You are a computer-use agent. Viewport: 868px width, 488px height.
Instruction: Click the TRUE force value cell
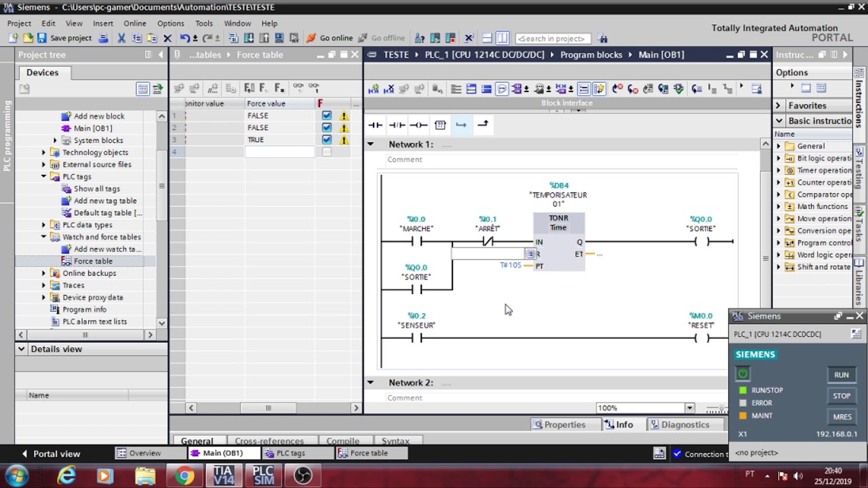(279, 140)
